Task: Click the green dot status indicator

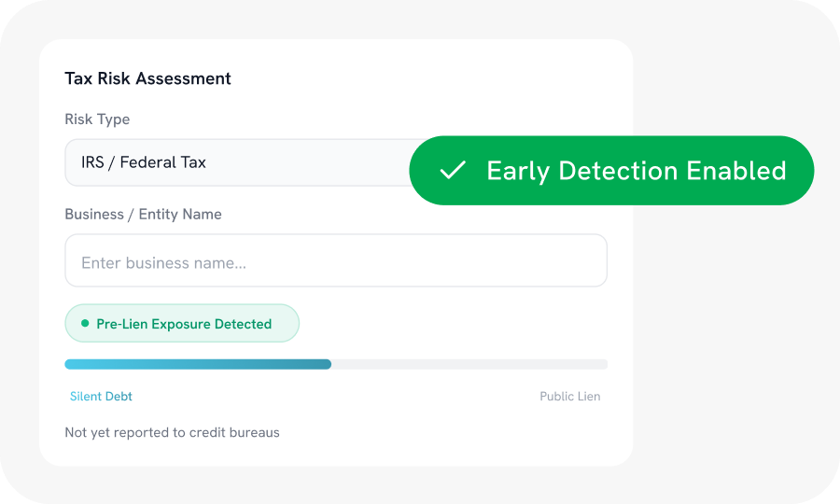Action: [x=85, y=324]
